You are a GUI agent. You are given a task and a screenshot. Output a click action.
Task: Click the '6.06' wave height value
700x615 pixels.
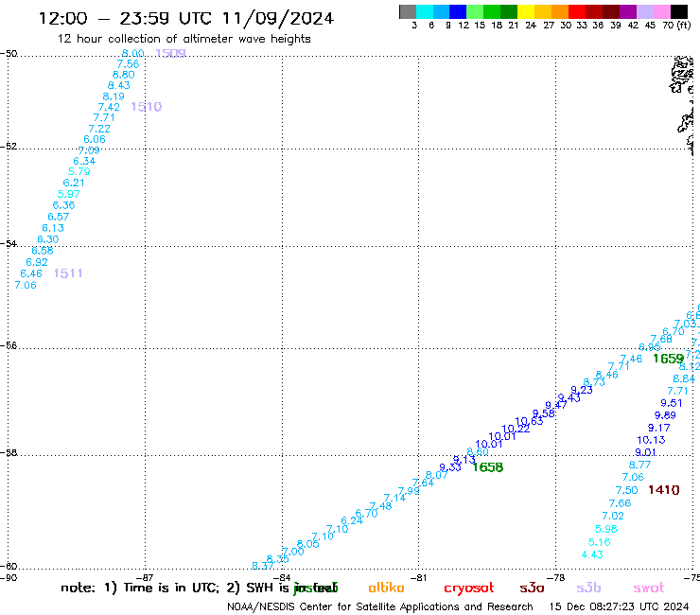[95, 139]
